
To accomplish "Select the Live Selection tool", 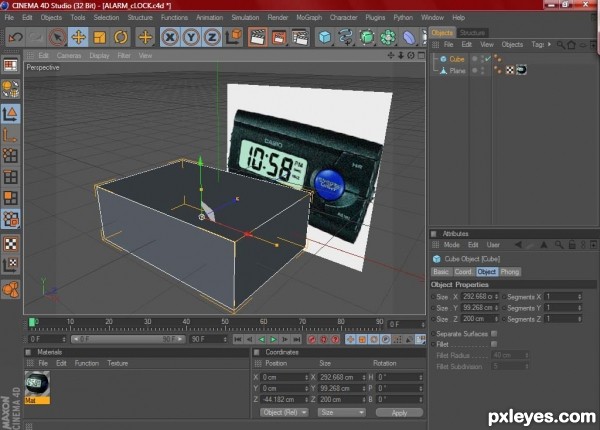I will tap(57, 37).
